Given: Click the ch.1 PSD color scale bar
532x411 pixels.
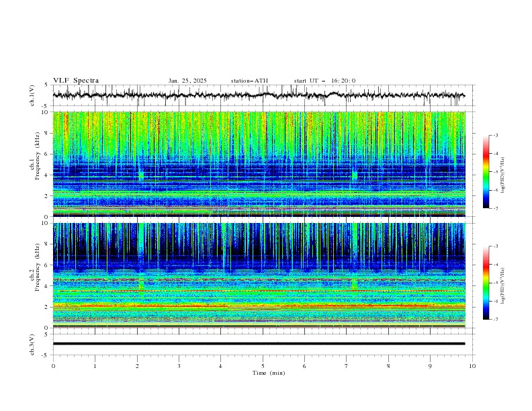Looking at the screenshot, I should (486, 172).
